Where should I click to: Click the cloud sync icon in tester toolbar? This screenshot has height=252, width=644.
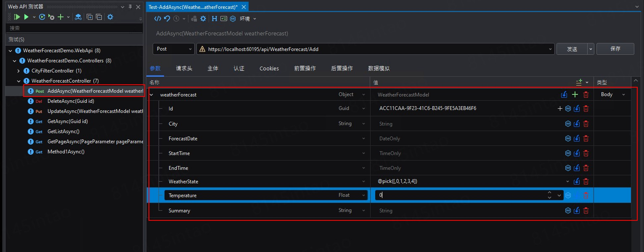78,17
